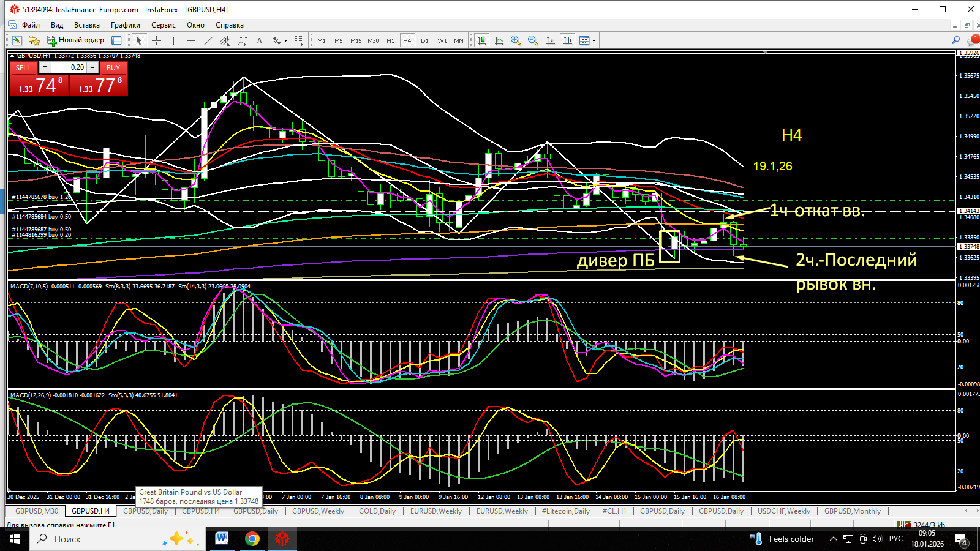This screenshot has height=551, width=980.
Task: Switch timeframe to H1
Action: click(390, 40)
